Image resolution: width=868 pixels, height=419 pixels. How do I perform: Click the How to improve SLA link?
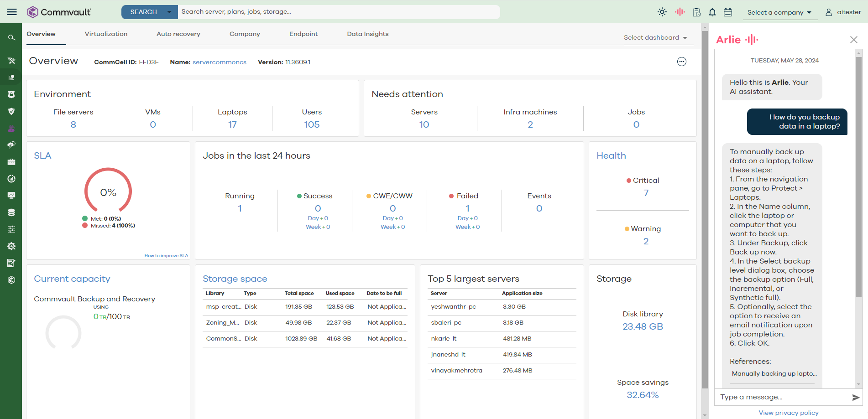(x=166, y=256)
